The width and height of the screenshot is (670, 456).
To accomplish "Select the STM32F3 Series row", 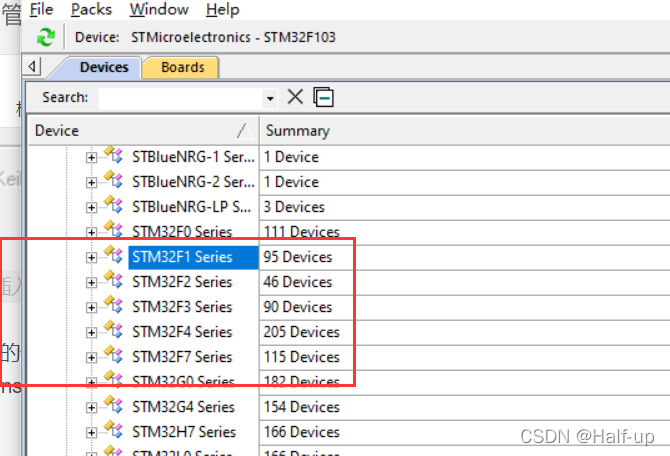I will tap(182, 307).
